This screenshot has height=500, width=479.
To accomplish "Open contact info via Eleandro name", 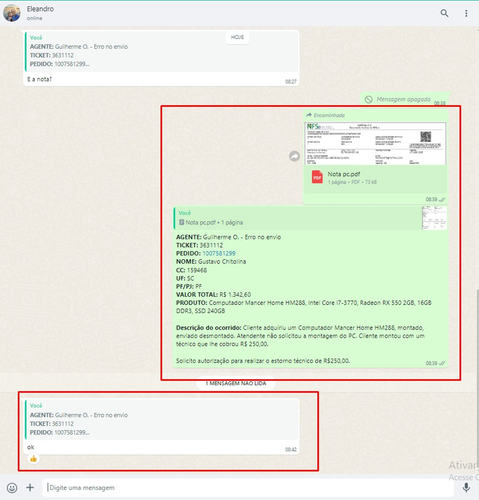I will tap(40, 9).
